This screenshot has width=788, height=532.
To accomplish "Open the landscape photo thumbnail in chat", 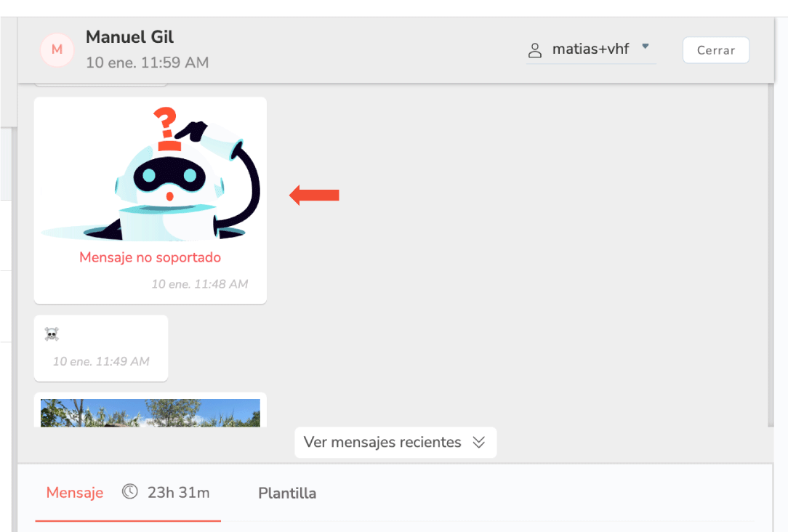I will click(x=150, y=413).
